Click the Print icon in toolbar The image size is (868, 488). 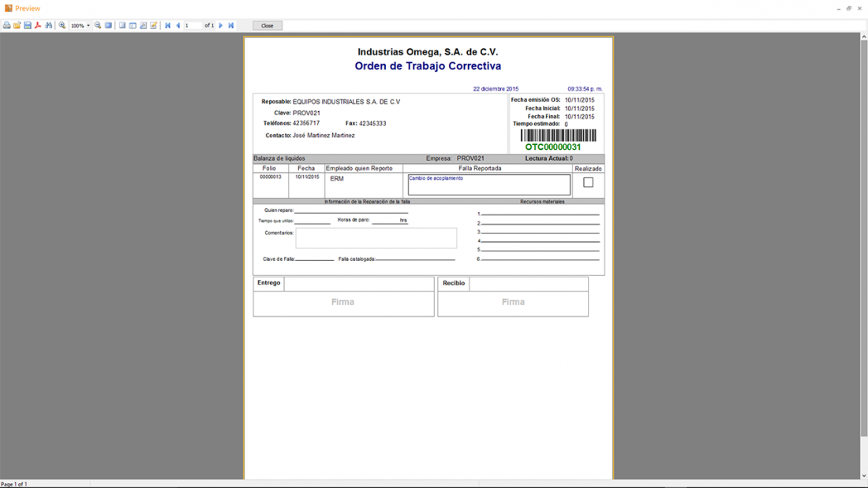pyautogui.click(x=7, y=26)
